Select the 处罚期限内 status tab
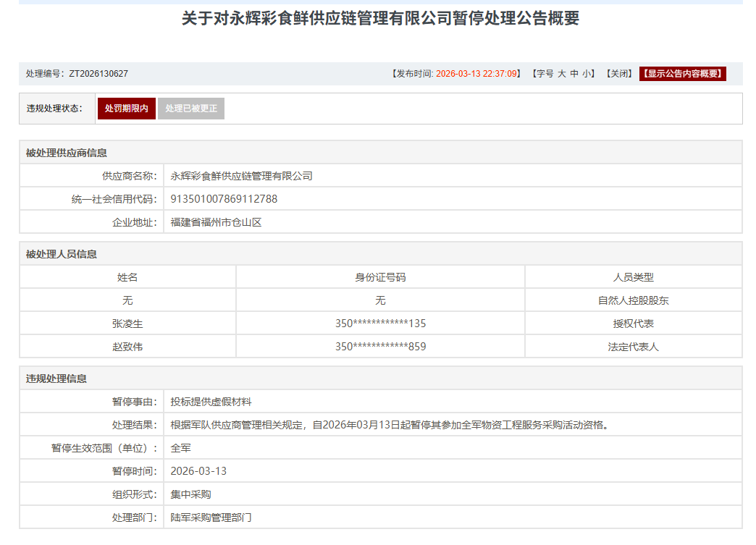This screenshot has height=545, width=756. pyautogui.click(x=127, y=109)
